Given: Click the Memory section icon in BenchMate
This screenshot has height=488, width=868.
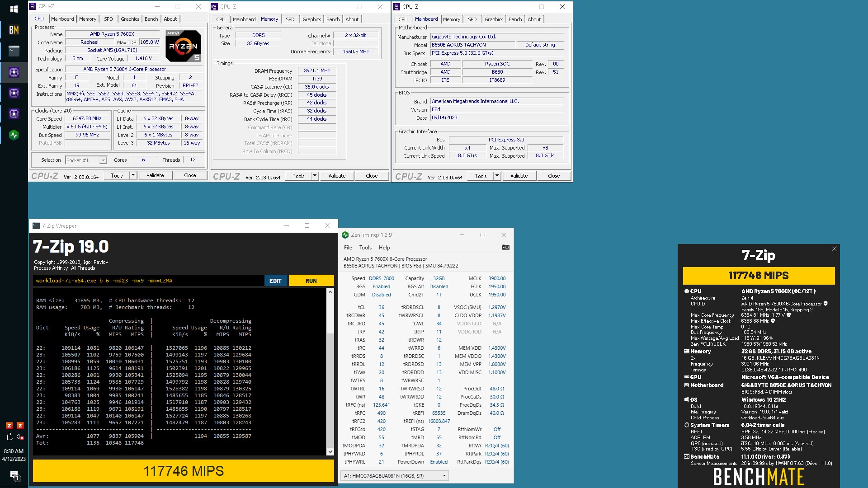Looking at the screenshot, I should (687, 352).
